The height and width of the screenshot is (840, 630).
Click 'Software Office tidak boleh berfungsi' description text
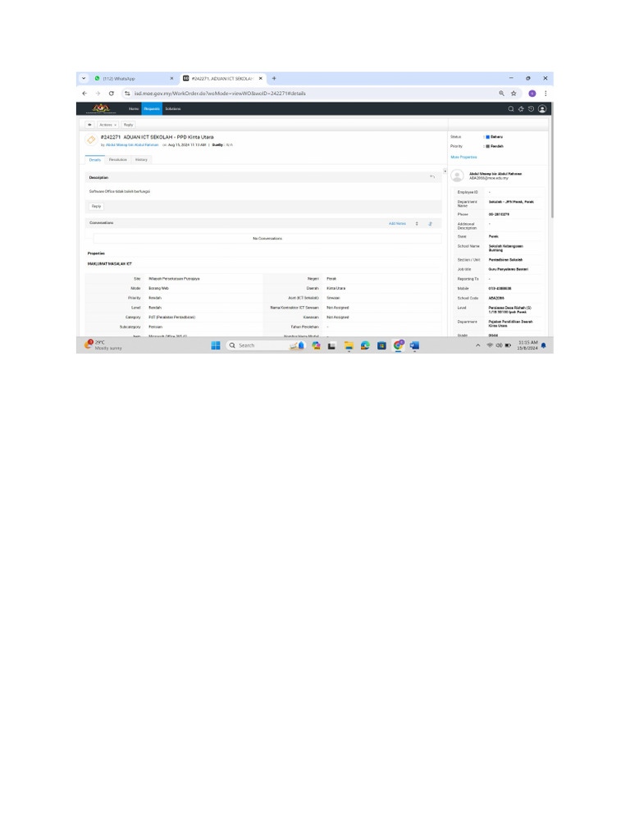pyautogui.click(x=120, y=191)
